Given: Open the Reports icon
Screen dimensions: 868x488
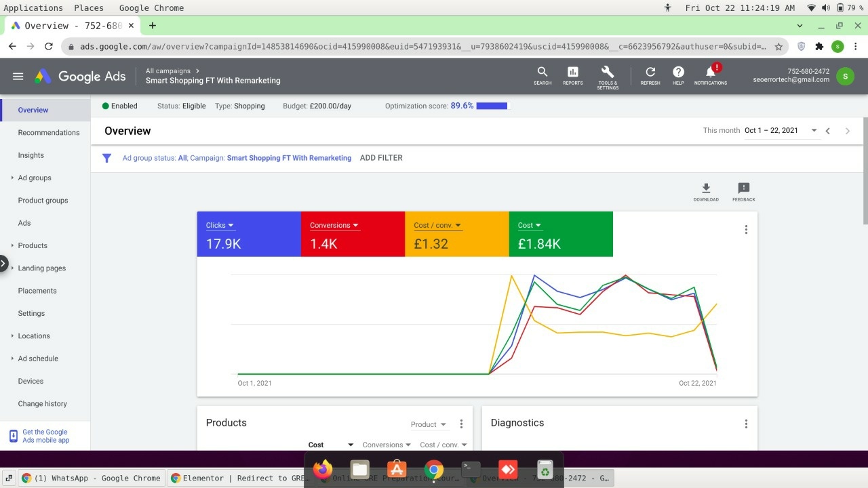Looking at the screenshot, I should coord(573,75).
